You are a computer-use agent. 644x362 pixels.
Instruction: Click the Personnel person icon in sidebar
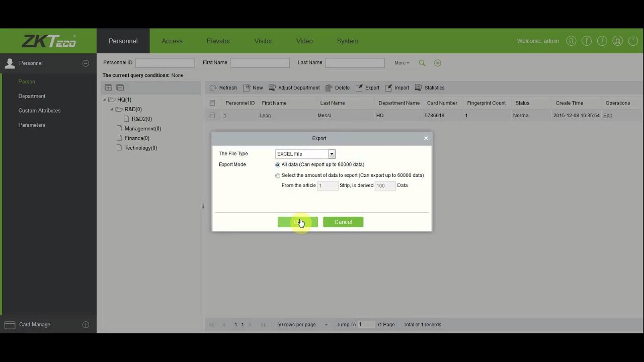[10, 63]
